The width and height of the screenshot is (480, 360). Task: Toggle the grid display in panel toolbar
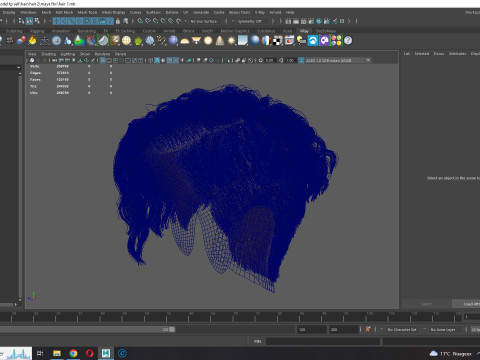(x=103, y=60)
